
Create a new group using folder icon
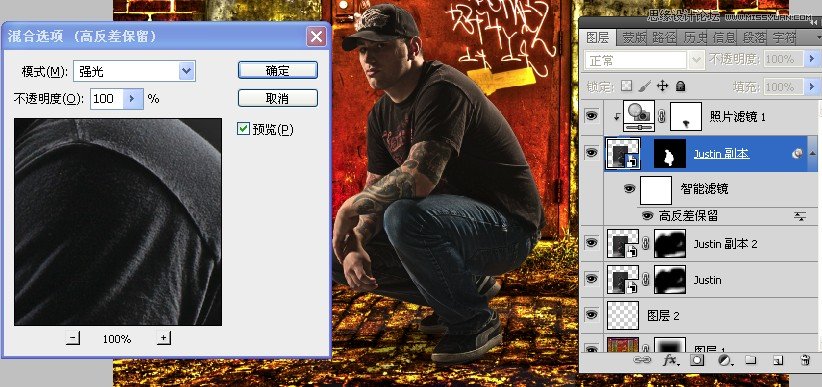tap(751, 360)
